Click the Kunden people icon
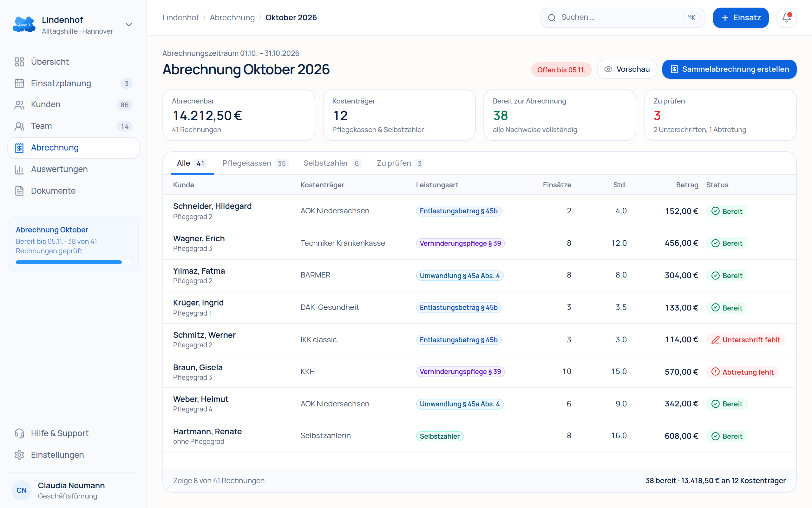812x508 pixels. pyautogui.click(x=19, y=105)
